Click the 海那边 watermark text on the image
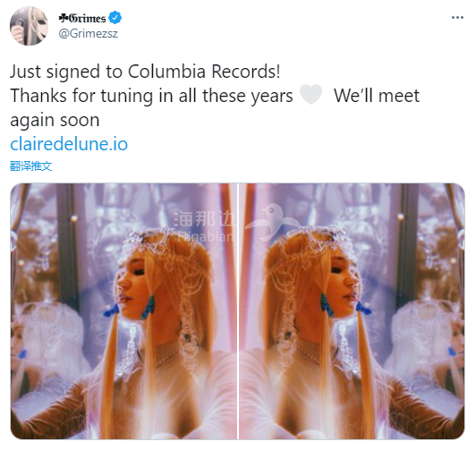Screen dimensions: 476x450 pos(204,219)
